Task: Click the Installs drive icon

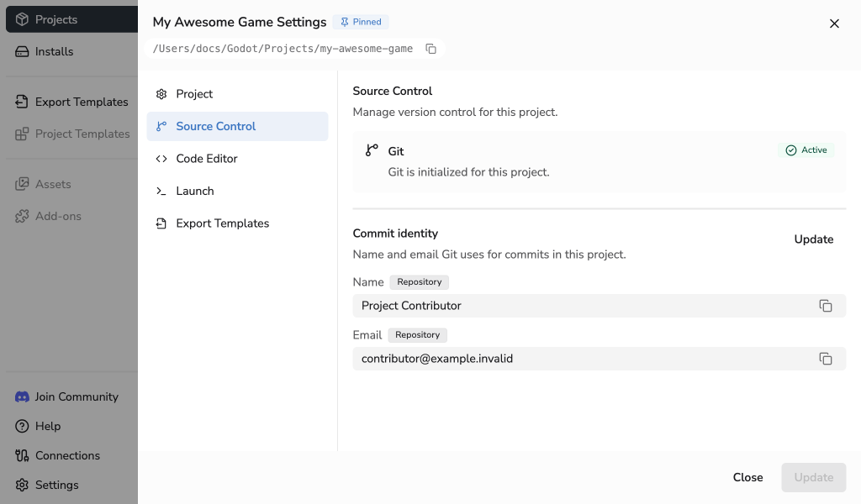Action: [22, 51]
